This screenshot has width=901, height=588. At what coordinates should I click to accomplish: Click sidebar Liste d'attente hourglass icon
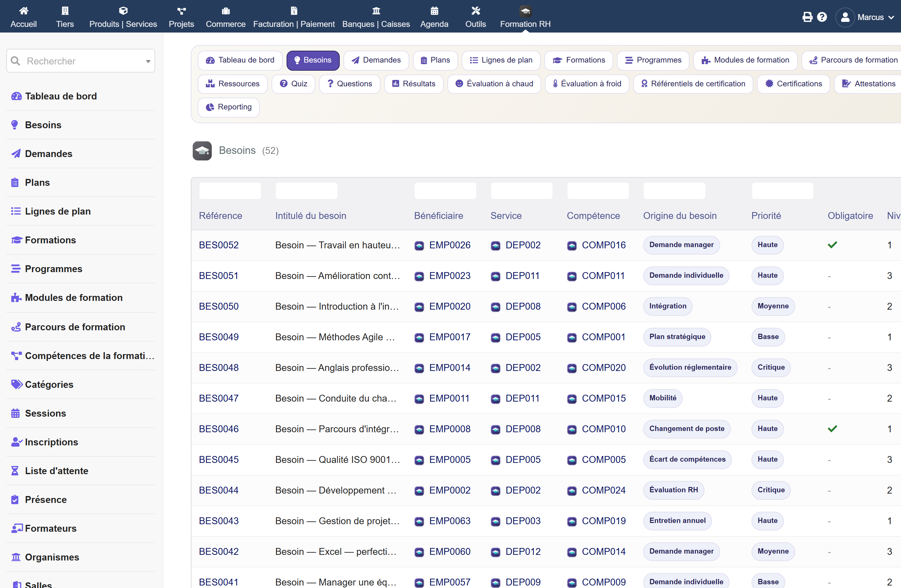15,471
